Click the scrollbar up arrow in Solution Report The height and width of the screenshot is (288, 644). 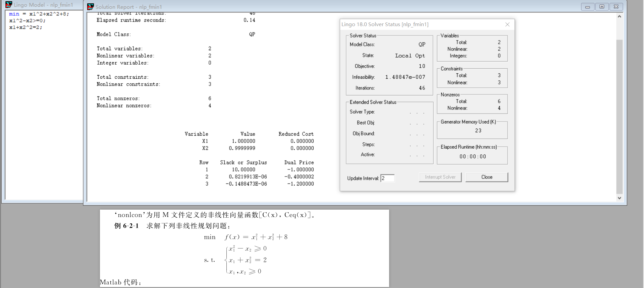click(620, 16)
